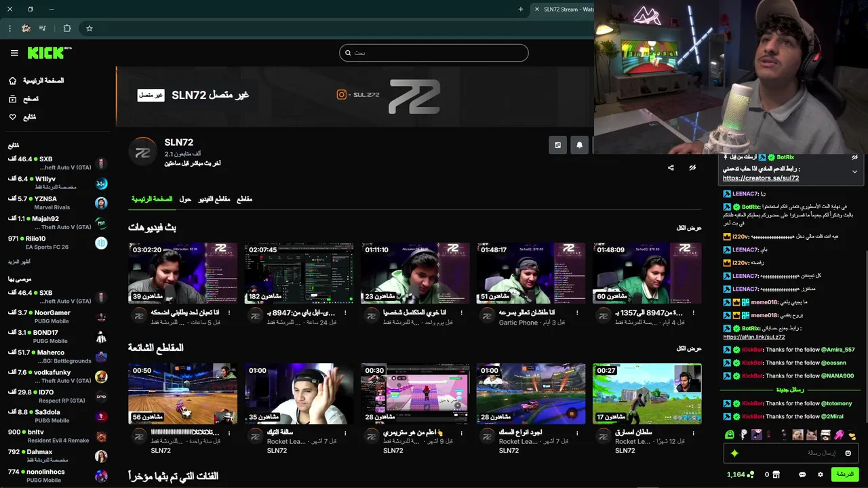Play the 00:27 سلطان اسمارق clip thumbnail

(x=647, y=394)
